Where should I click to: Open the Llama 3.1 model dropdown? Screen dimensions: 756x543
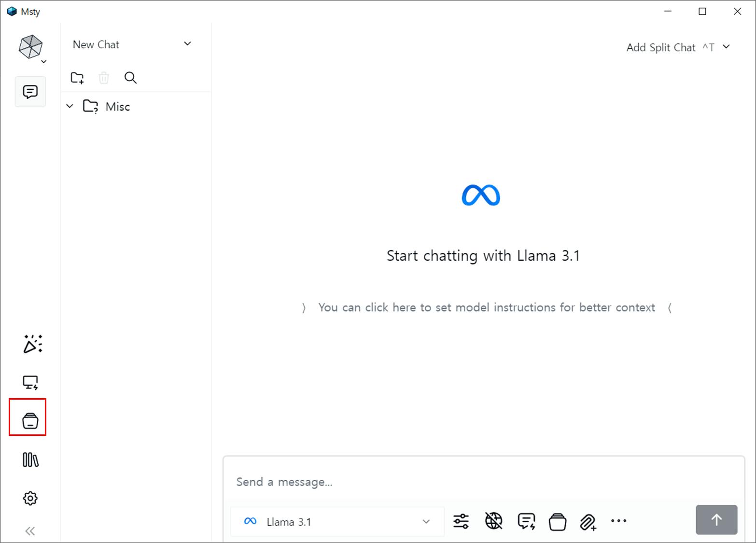pyautogui.click(x=337, y=522)
